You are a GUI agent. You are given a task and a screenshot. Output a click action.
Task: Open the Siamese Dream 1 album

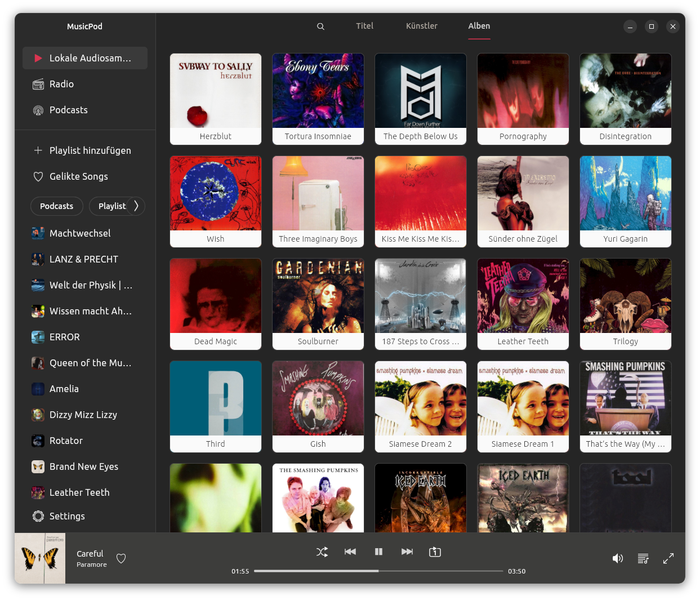[x=523, y=407]
